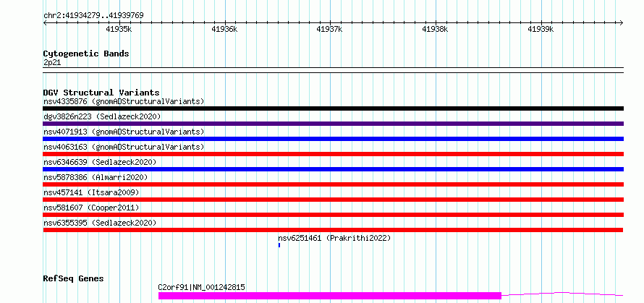This screenshot has height=303, width=644.
Task: Select the purple dgv3826n223 variant bar
Action: (334, 124)
